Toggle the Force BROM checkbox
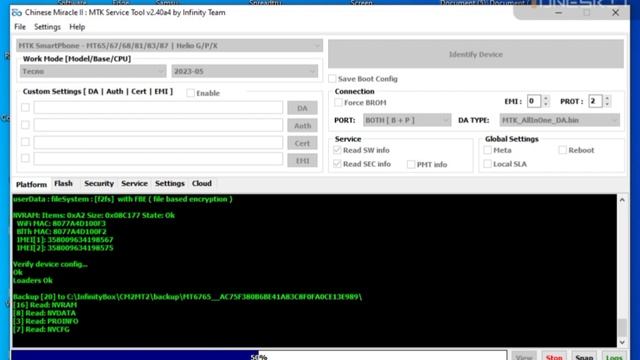This screenshot has height=360, width=640. 338,102
